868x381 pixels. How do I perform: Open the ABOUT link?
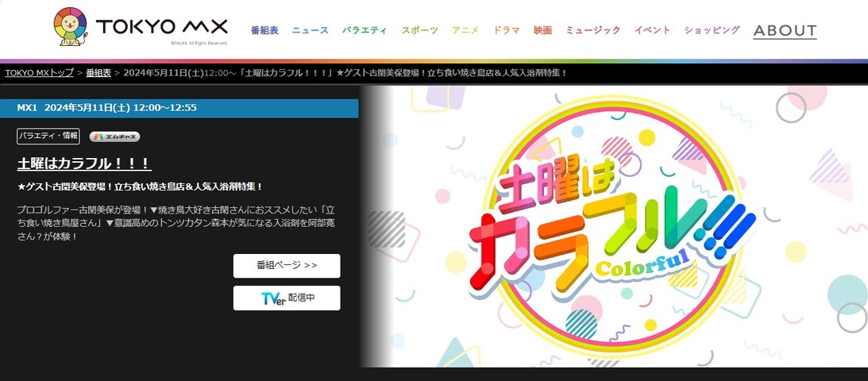[785, 31]
